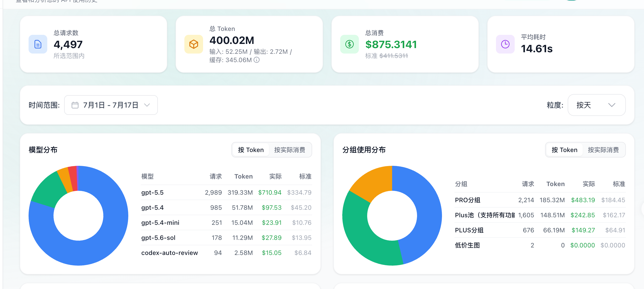Click the red slice in model donut
Screen dimensions: 644x289
point(73,179)
